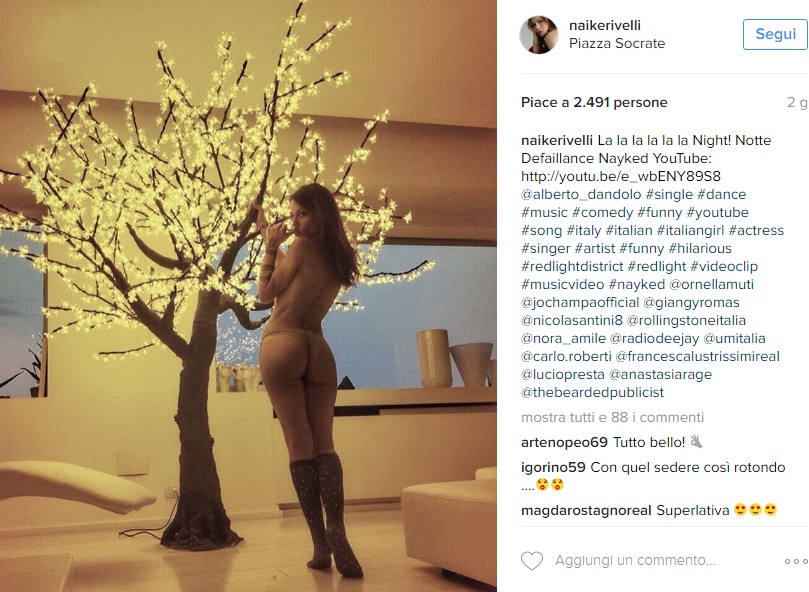This screenshot has height=592, width=809.
Task: Open the @thebeardedpublicist mention
Action: [592, 392]
